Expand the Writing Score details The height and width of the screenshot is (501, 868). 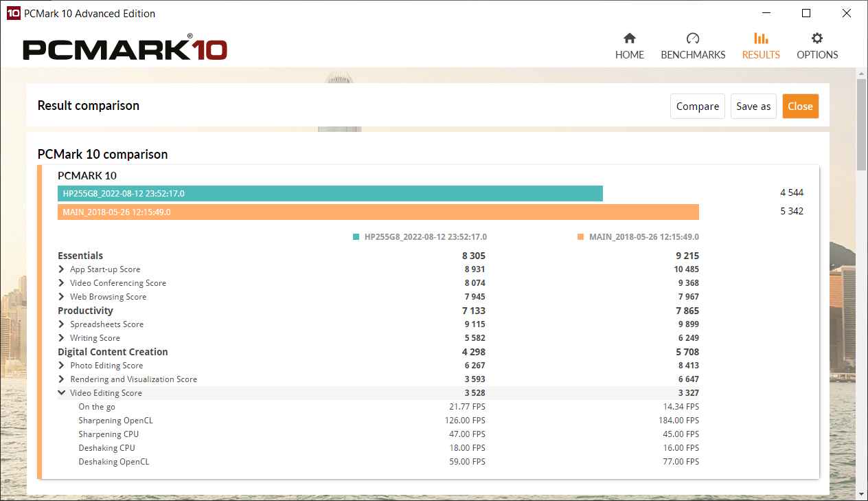pyautogui.click(x=62, y=338)
